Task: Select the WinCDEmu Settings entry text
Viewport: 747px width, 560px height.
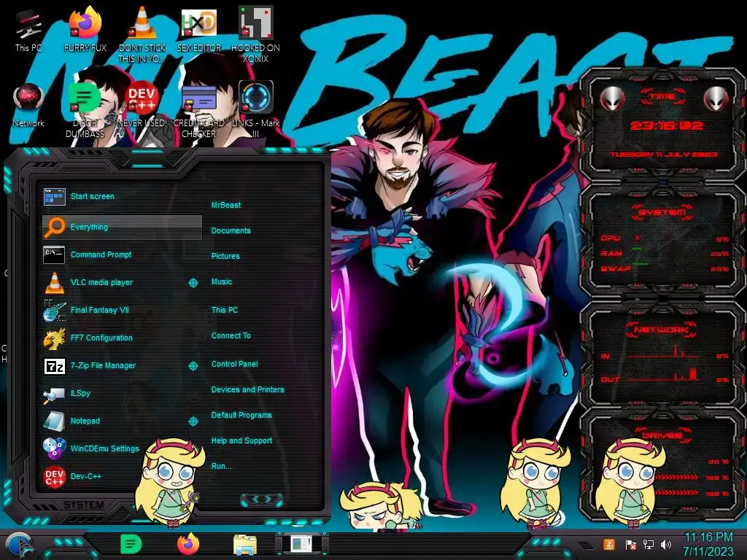Action: [x=105, y=448]
